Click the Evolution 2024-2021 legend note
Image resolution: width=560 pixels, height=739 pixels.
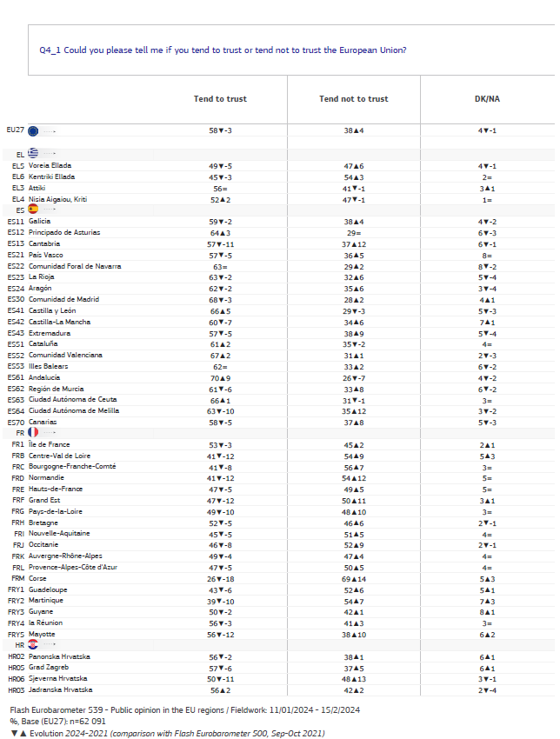(x=167, y=733)
